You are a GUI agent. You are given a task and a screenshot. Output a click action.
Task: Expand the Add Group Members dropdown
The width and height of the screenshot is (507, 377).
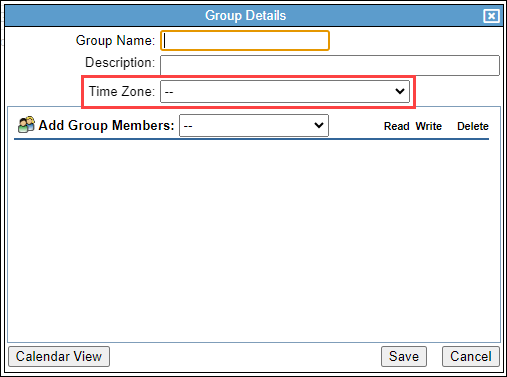[254, 126]
